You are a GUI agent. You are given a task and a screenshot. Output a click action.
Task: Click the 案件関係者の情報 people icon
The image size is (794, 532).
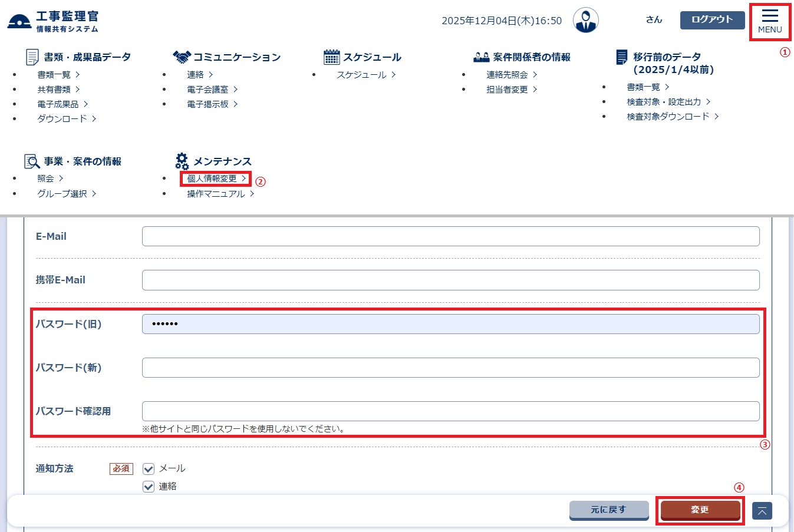[482, 57]
